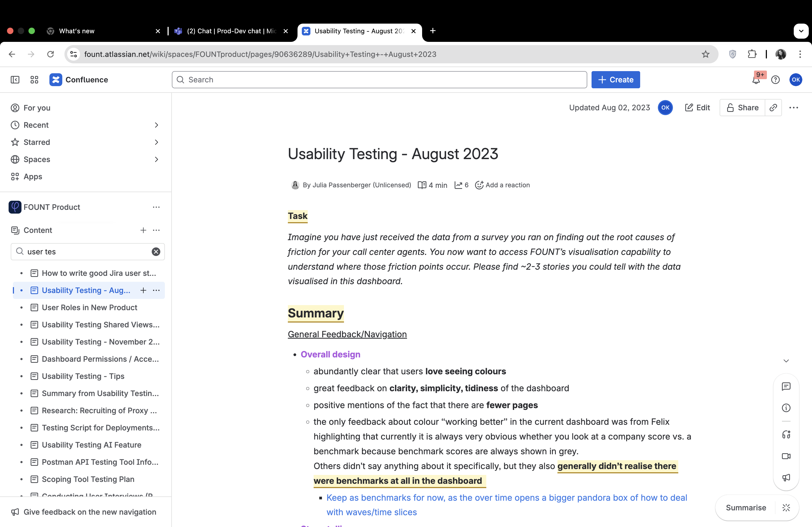812x527 pixels.
Task: Open the page more actions menu
Action: pos(793,107)
